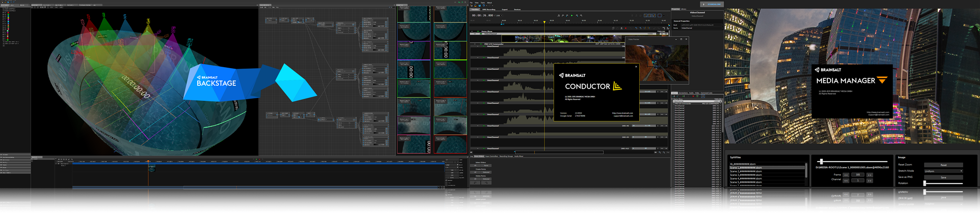Collapse the VideoChannel track
The width and height of the screenshot is (980, 223).
point(475,34)
